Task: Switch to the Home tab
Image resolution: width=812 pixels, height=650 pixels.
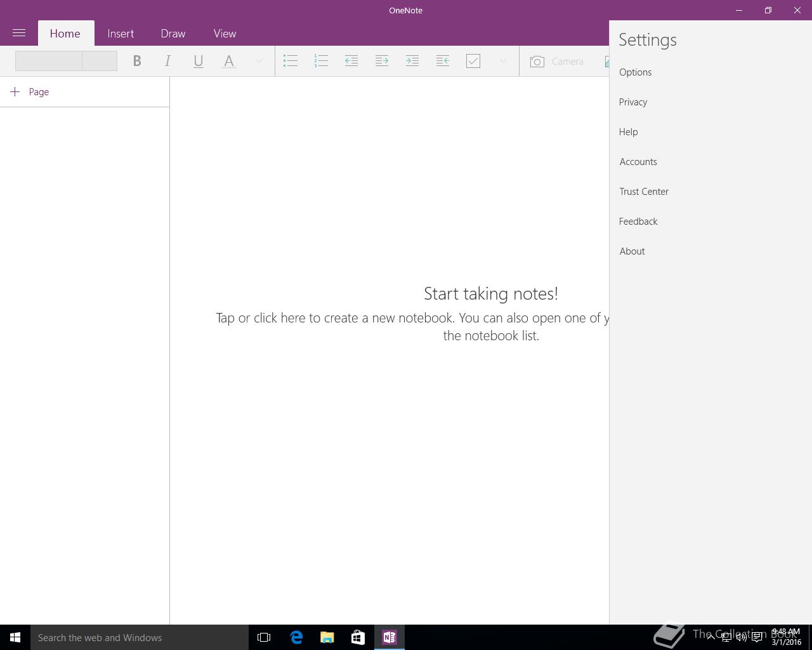Action: click(65, 34)
